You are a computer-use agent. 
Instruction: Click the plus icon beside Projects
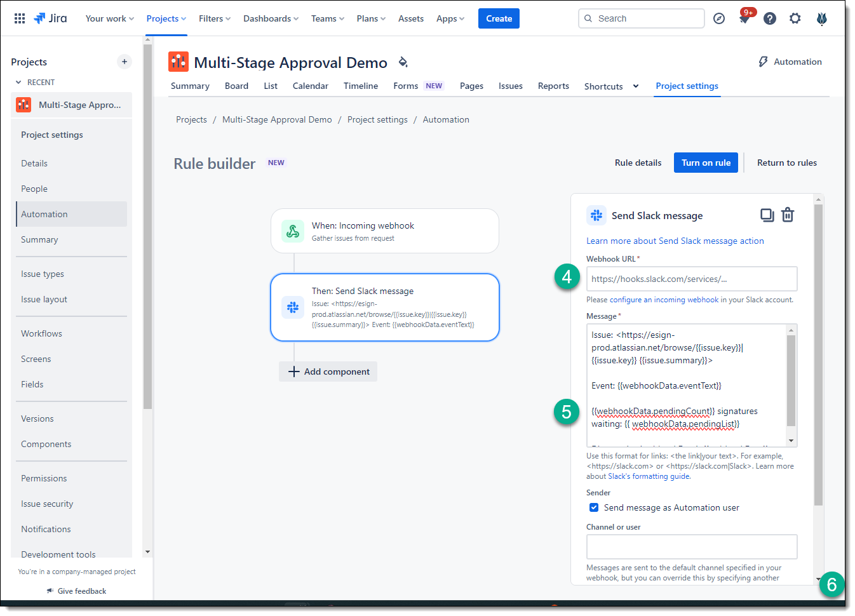coord(125,62)
